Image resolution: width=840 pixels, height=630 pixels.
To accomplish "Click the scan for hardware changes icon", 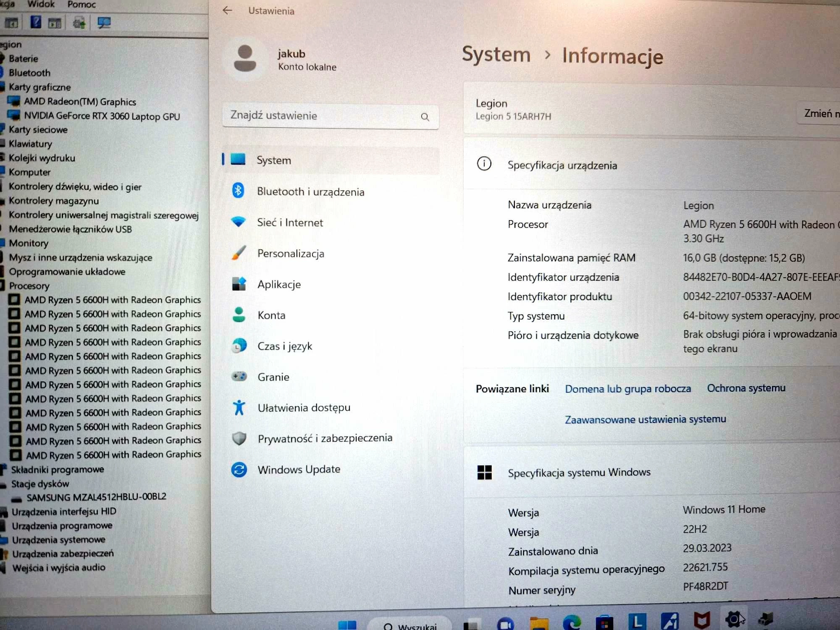I will pyautogui.click(x=104, y=23).
